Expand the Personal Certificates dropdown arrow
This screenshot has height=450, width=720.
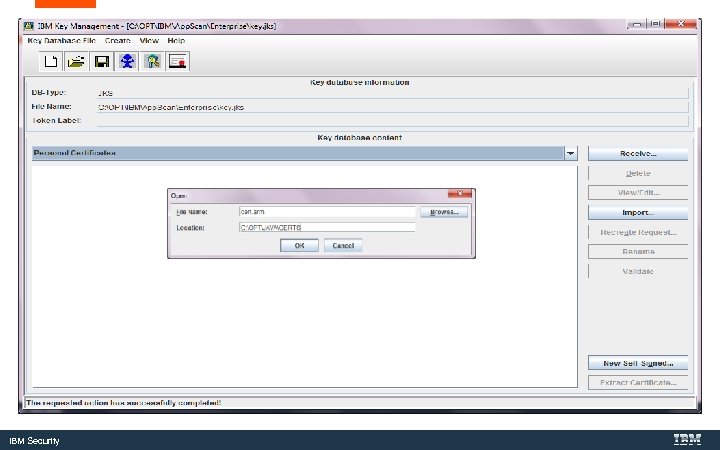[x=571, y=153]
